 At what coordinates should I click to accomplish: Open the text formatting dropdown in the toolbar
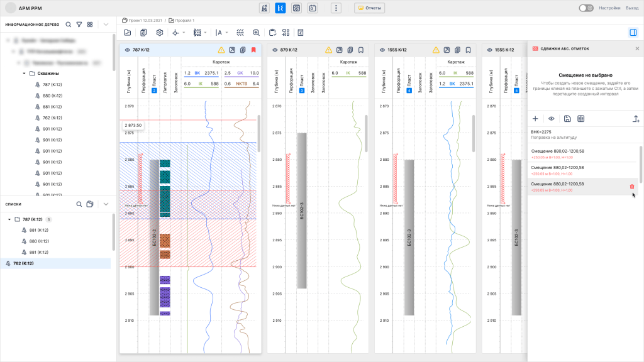tap(221, 32)
